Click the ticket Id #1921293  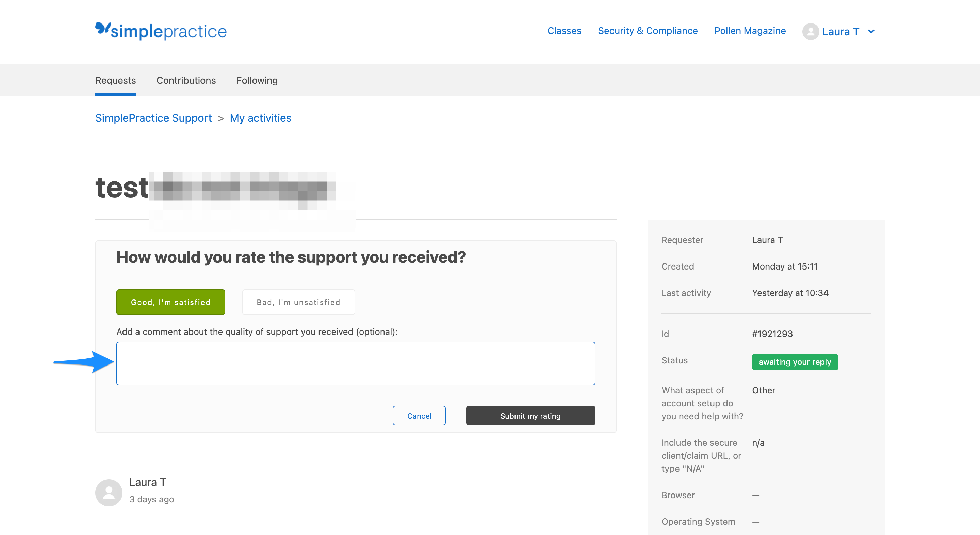772,334
